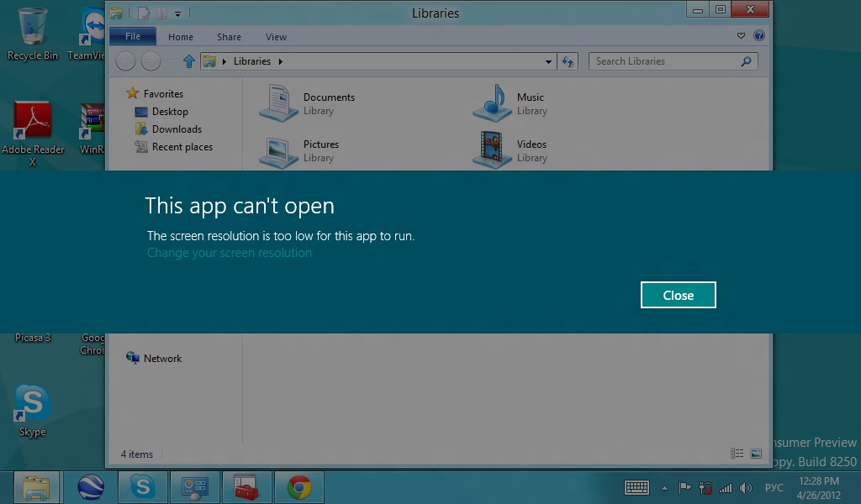Refresh the Libraries address bar
Image resolution: width=861 pixels, height=504 pixels.
coord(568,61)
